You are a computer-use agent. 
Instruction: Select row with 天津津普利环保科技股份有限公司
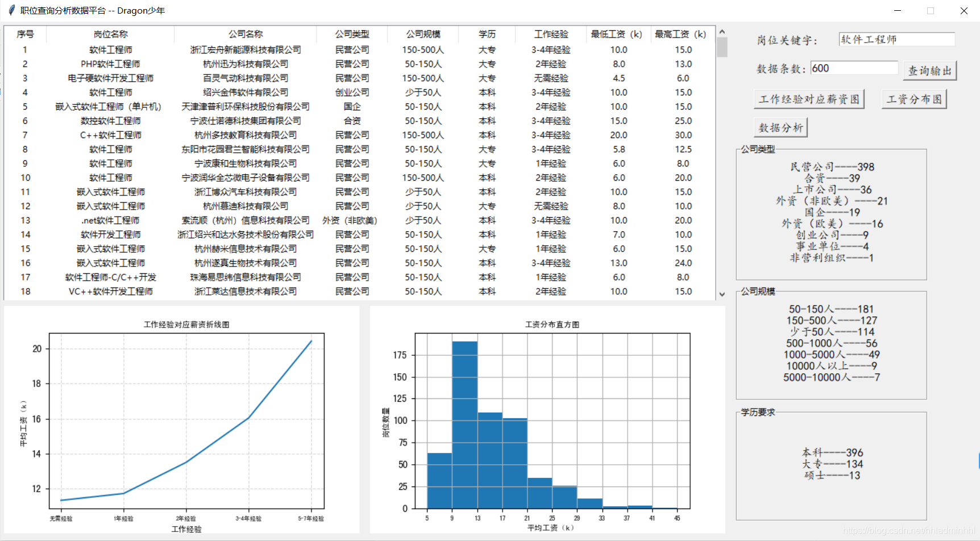[x=245, y=107]
